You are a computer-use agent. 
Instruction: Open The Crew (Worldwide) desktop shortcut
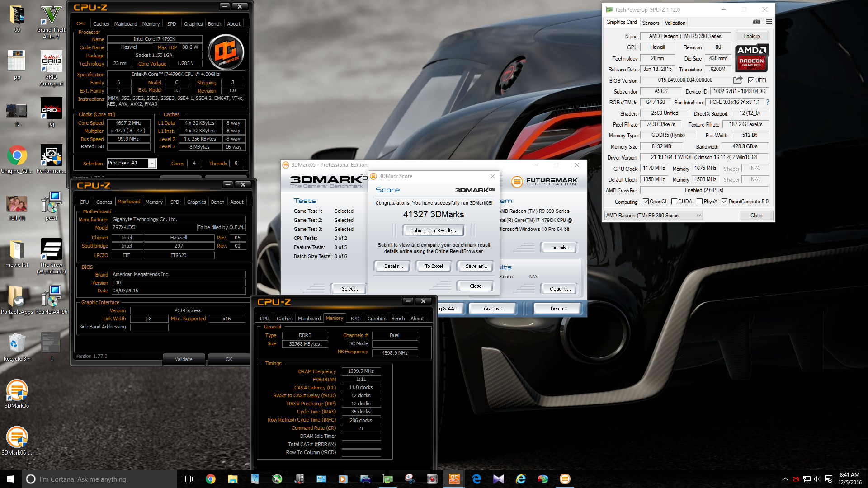(x=51, y=256)
